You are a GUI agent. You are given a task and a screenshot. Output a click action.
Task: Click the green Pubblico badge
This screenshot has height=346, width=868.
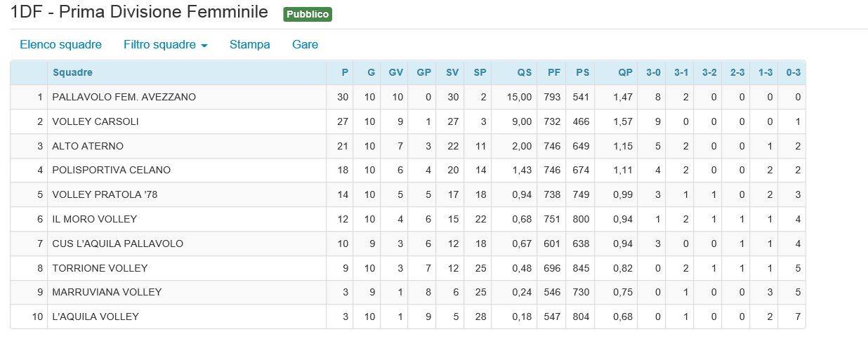tap(308, 14)
